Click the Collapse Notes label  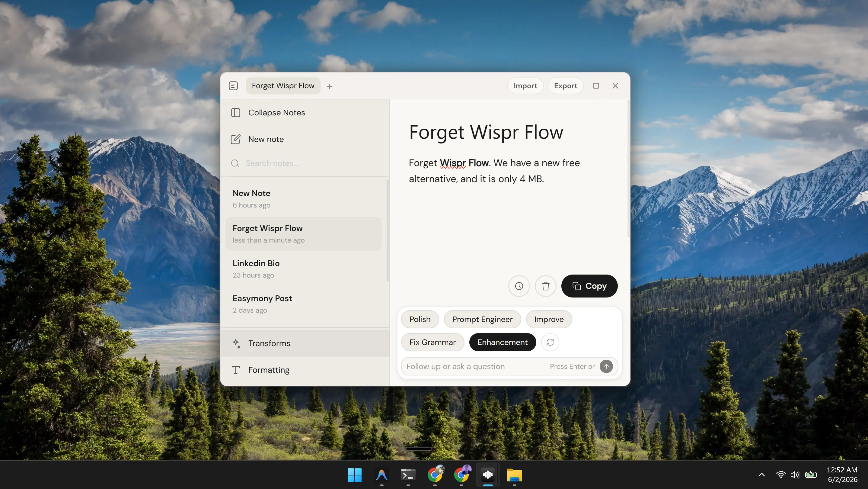(277, 113)
